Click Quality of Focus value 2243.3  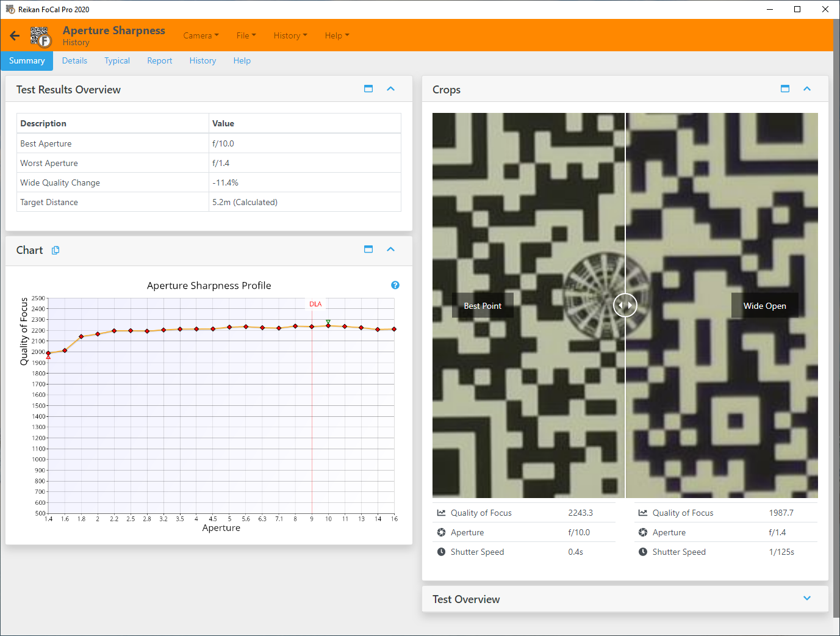click(581, 513)
